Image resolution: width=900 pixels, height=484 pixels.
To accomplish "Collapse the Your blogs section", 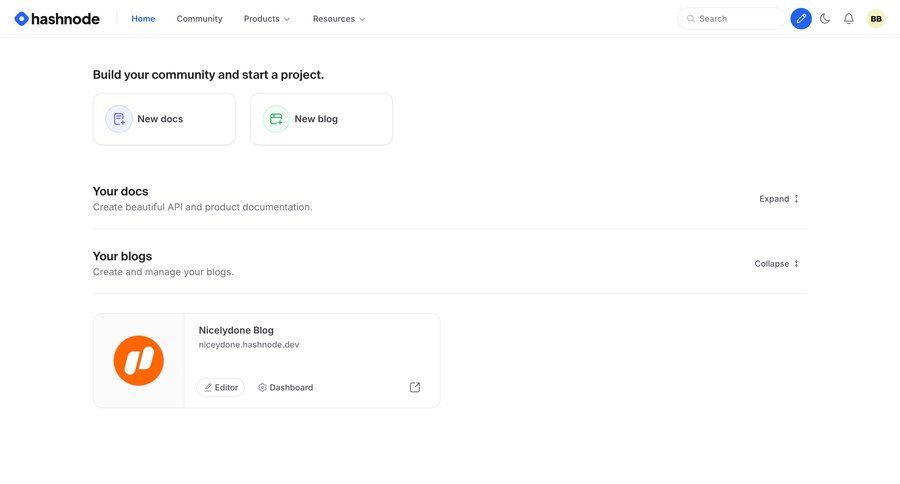I will (x=777, y=264).
